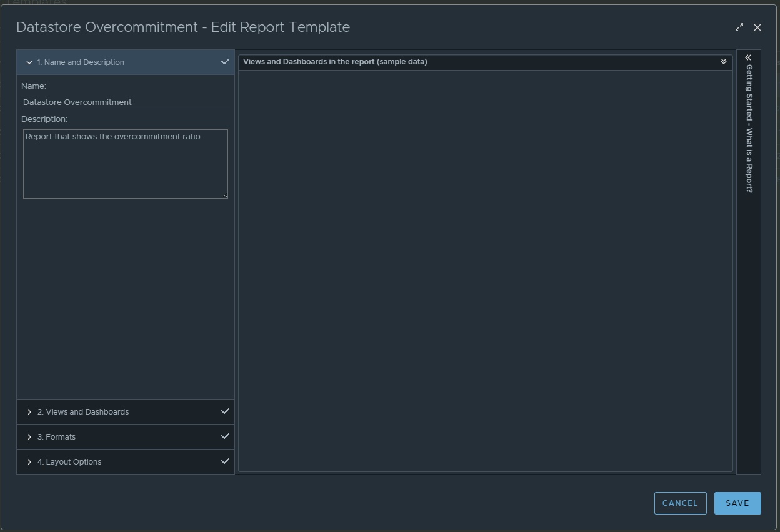Click inside the Description text area

125,162
